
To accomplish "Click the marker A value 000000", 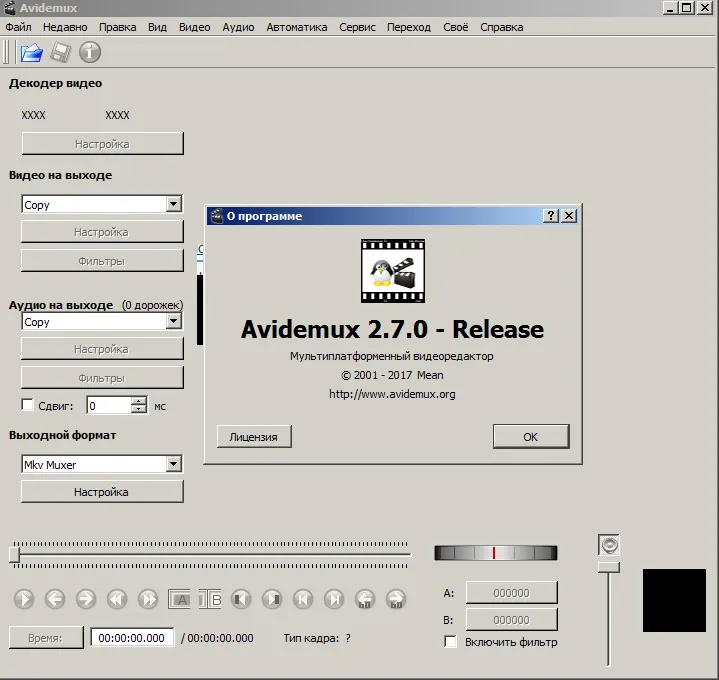I will coord(512,592).
